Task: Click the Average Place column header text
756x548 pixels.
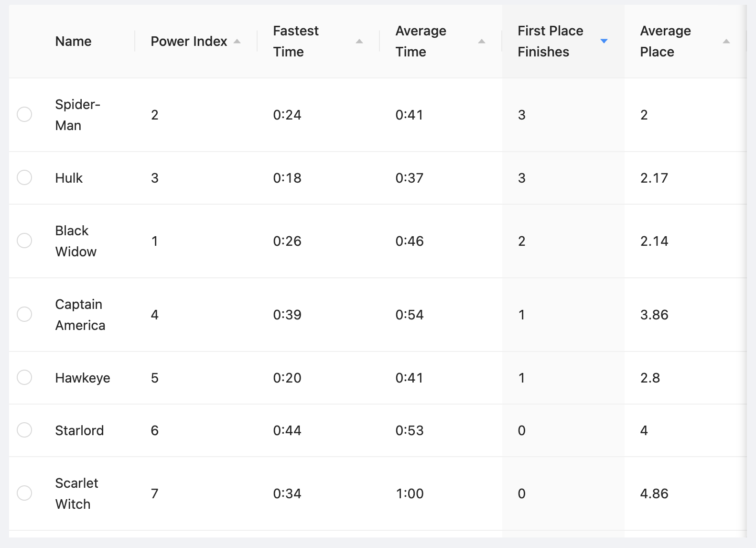Action: point(665,41)
